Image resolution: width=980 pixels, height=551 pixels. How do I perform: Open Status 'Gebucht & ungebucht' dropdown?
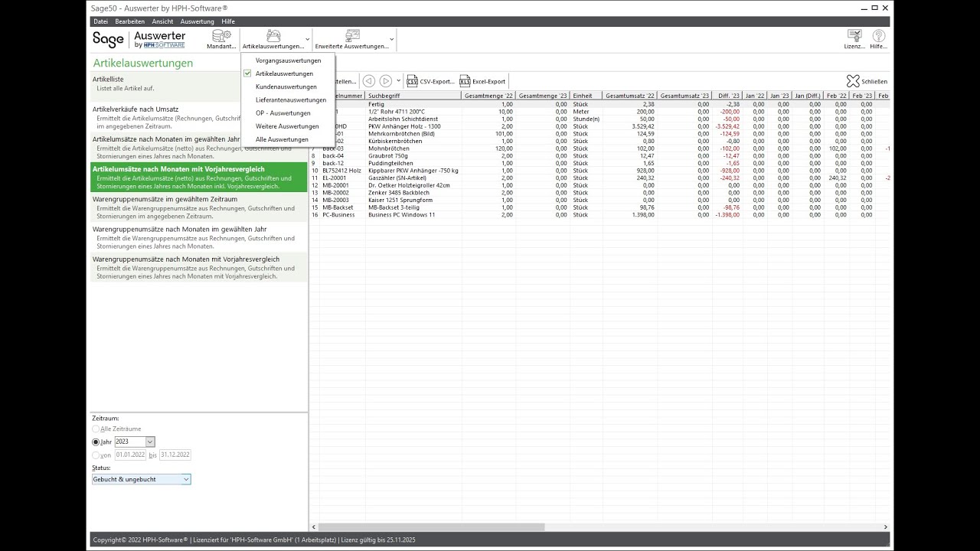[x=141, y=479]
